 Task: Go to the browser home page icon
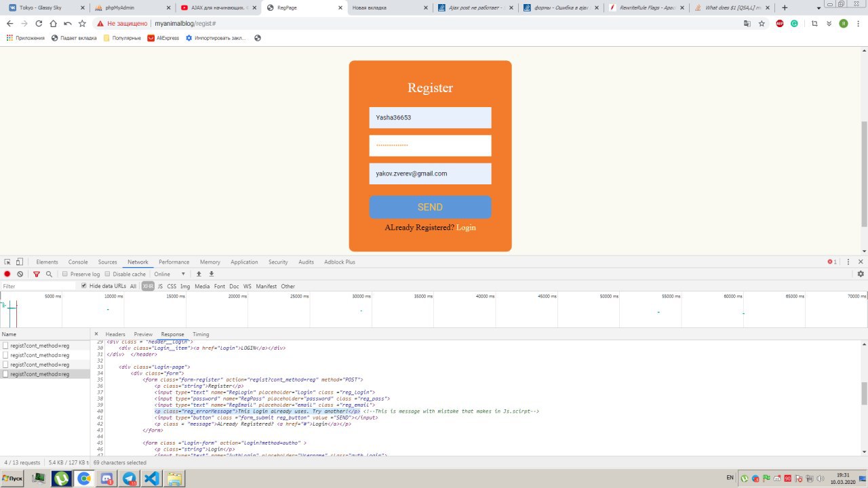click(53, 23)
